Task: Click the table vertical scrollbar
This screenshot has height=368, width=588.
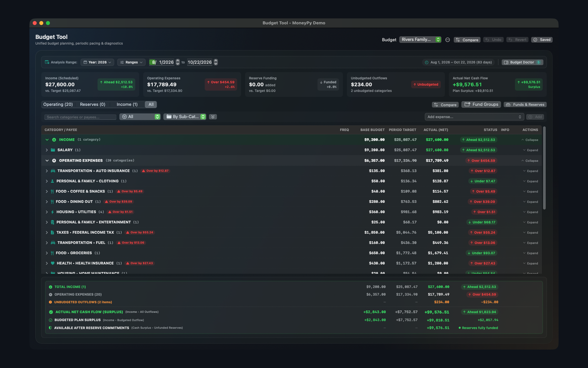Action: (544, 168)
